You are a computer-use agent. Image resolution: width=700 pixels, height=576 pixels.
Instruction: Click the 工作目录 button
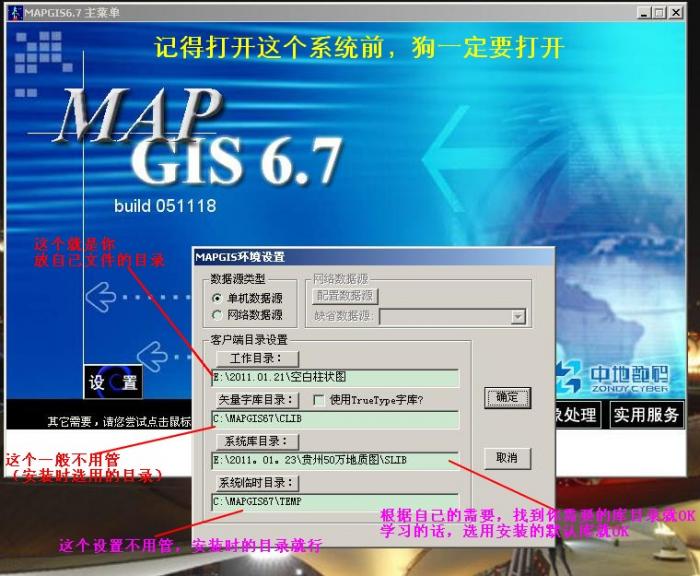[257, 358]
